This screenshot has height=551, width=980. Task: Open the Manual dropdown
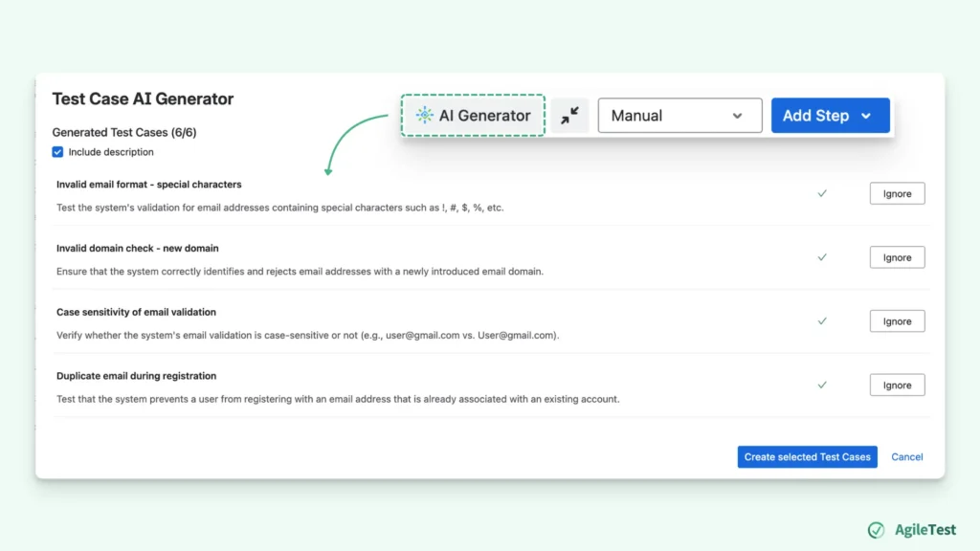click(x=679, y=116)
